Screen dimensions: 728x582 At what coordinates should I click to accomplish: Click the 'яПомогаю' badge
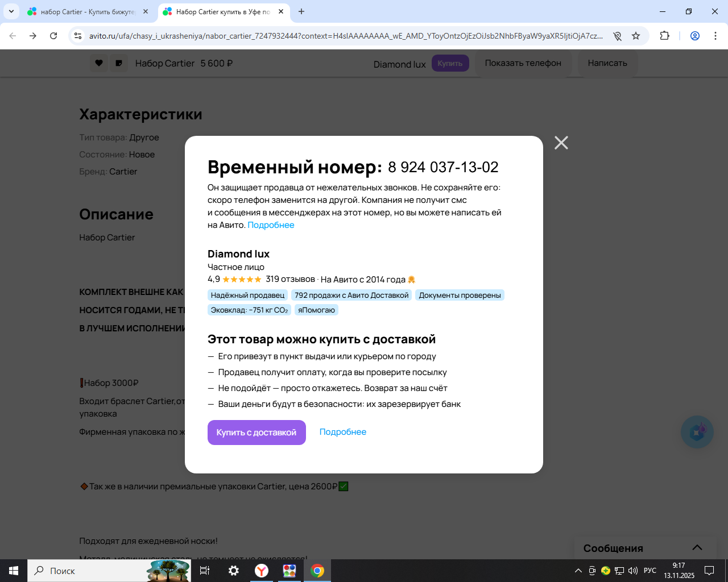(316, 310)
